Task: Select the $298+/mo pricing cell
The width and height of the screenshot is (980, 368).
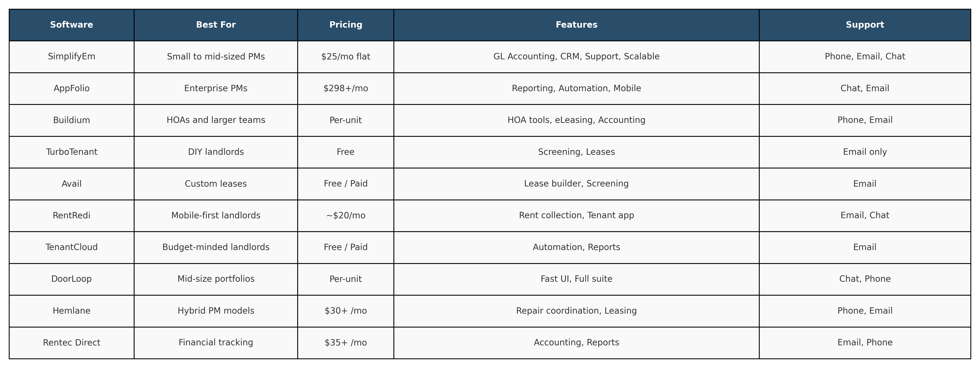Action: pos(345,88)
